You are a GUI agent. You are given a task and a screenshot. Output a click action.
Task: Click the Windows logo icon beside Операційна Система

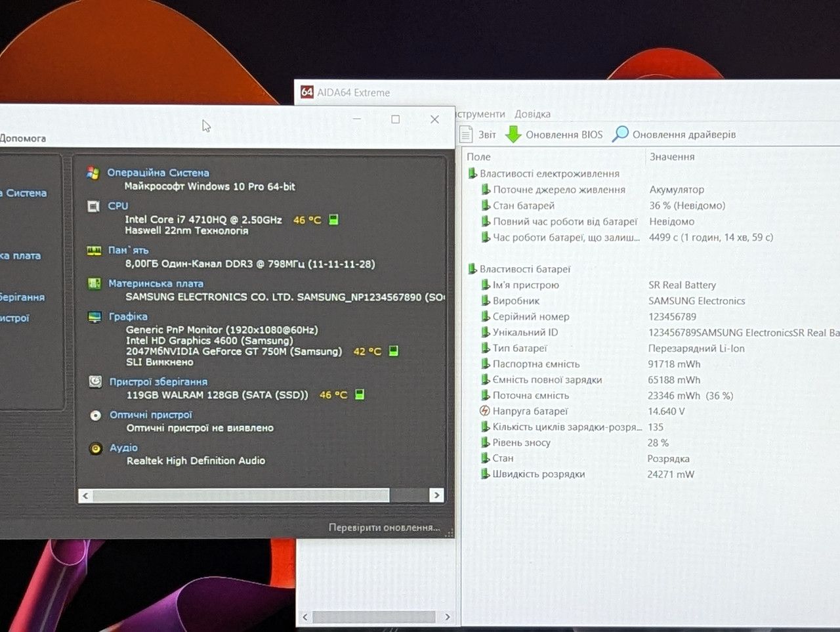93,173
